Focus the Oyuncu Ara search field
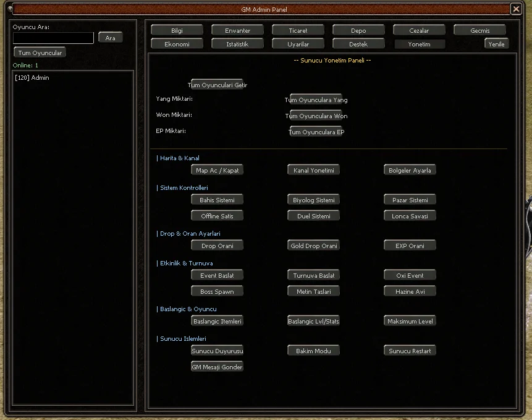532x420 pixels. coord(53,38)
